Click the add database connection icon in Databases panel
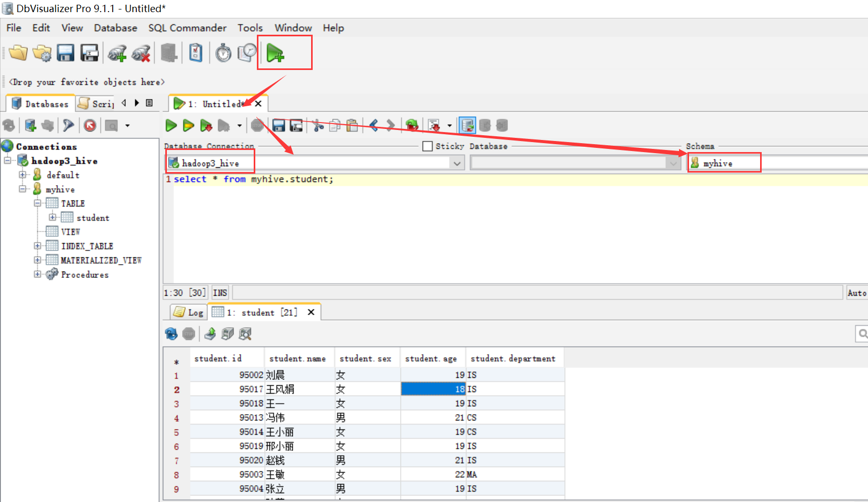The image size is (868, 502). [30, 125]
